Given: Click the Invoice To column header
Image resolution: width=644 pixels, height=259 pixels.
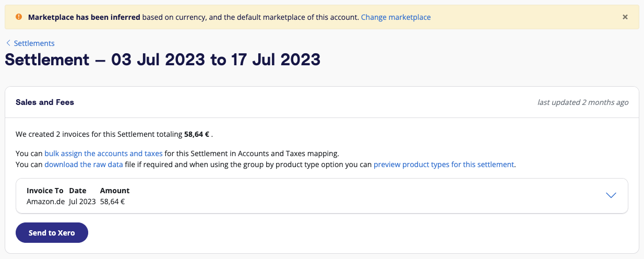Looking at the screenshot, I should (45, 191).
